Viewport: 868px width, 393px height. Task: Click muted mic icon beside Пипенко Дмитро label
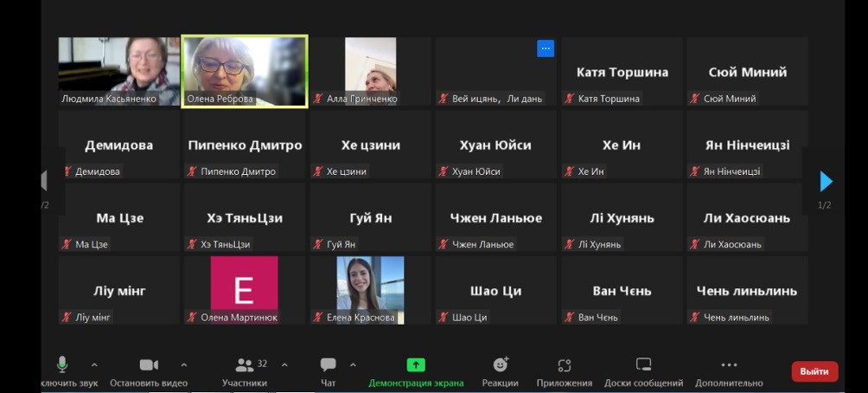(x=192, y=171)
